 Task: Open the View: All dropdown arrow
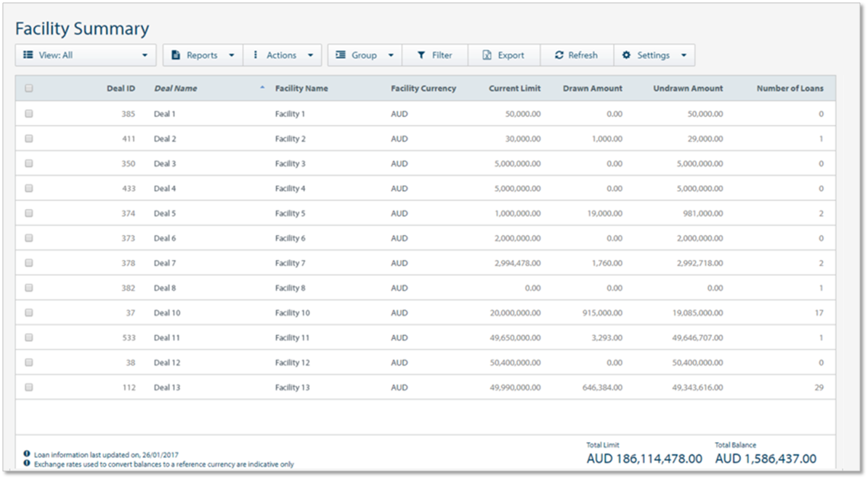(145, 55)
